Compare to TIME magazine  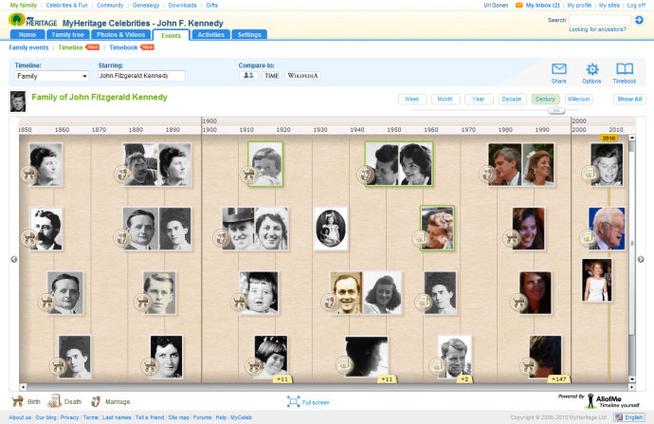pyautogui.click(x=271, y=76)
